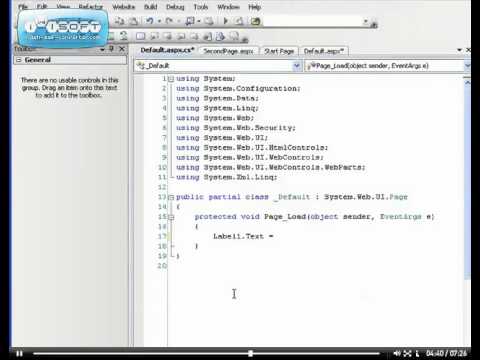Open the Window menu
The image size is (480, 360).
coord(228,7)
